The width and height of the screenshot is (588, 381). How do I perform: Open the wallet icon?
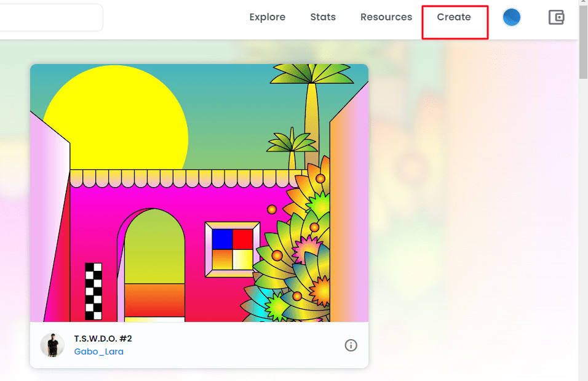(x=556, y=17)
